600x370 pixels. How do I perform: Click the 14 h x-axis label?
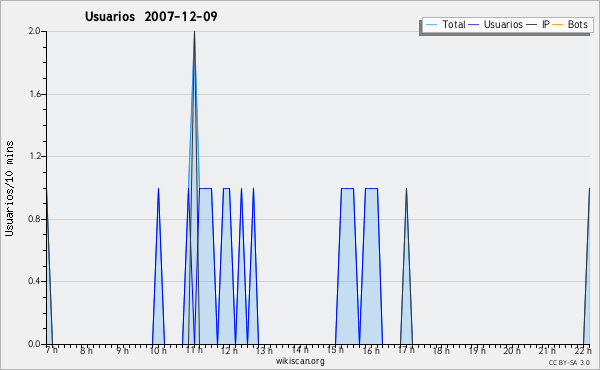(x=300, y=350)
